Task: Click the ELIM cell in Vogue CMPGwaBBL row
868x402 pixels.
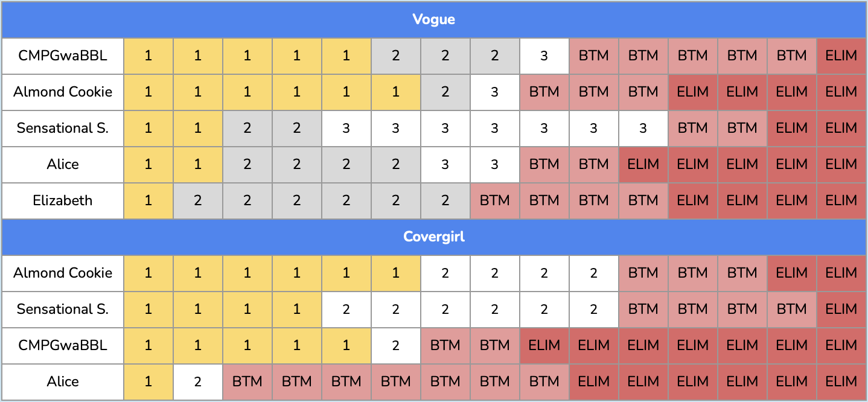Action: [x=841, y=56]
